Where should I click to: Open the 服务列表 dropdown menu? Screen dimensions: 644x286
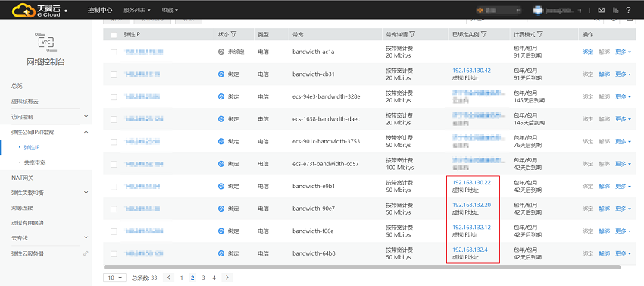click(x=137, y=10)
